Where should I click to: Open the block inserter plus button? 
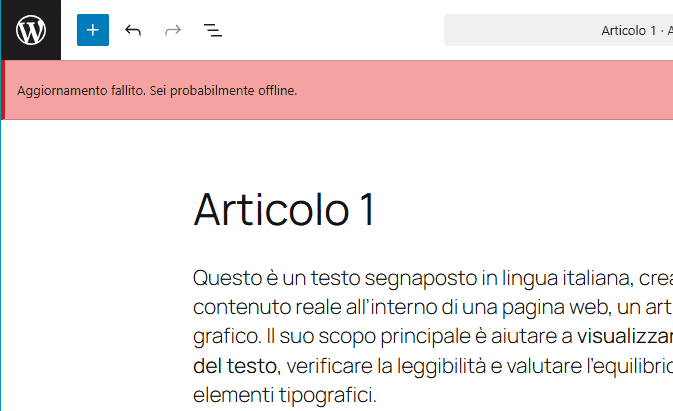pyautogui.click(x=93, y=30)
